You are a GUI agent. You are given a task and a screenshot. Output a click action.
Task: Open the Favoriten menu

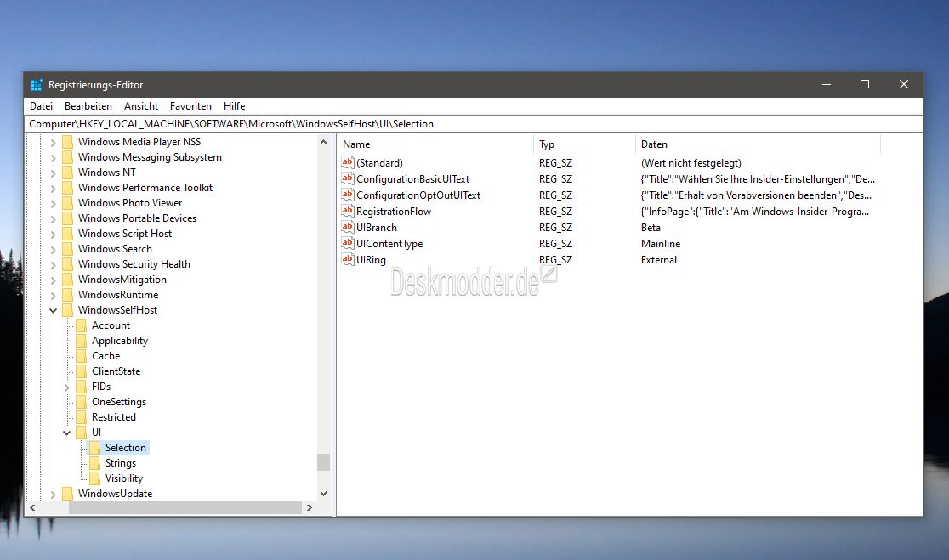coord(190,106)
